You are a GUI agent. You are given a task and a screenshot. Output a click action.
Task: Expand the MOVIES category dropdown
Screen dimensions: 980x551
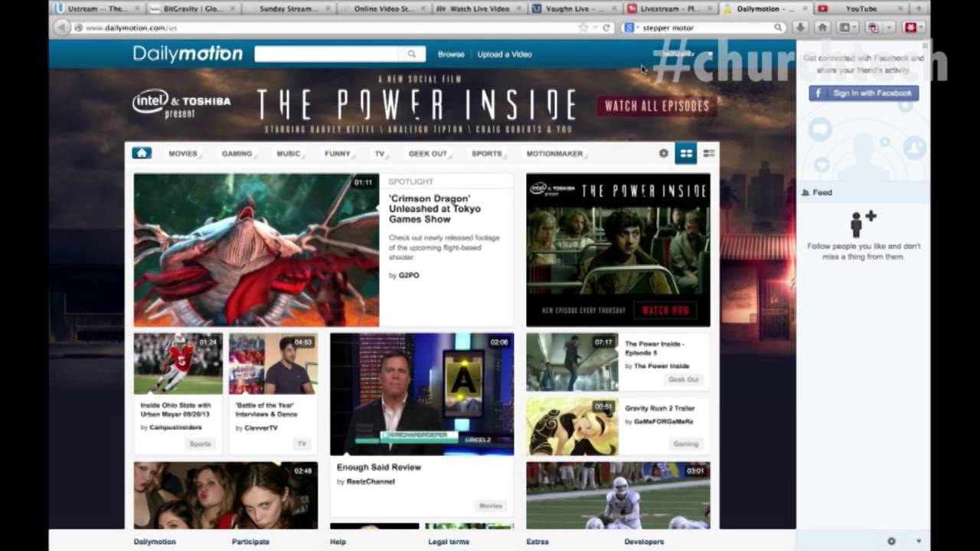[182, 153]
